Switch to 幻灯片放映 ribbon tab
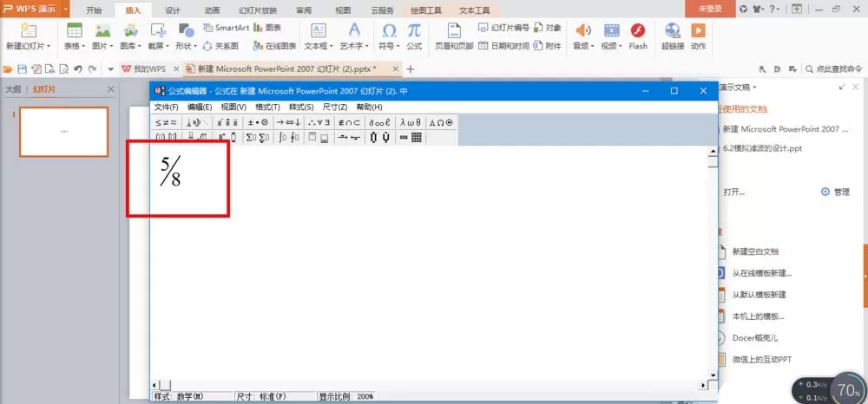 pyautogui.click(x=258, y=10)
